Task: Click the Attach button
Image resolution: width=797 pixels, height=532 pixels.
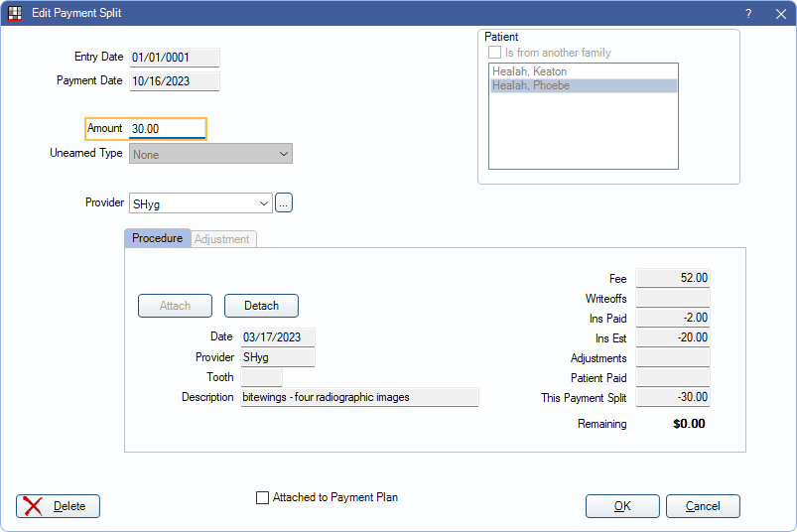Action: click(175, 306)
